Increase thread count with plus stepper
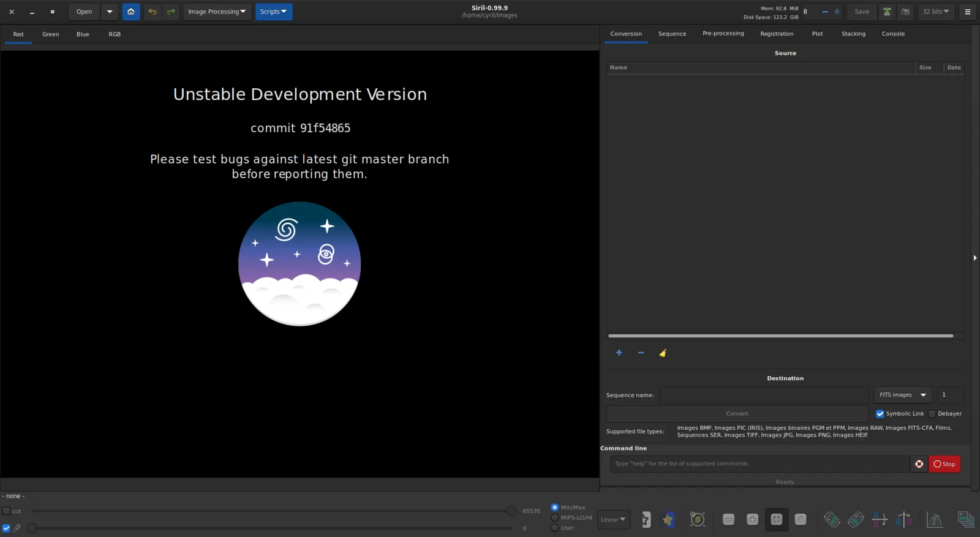Image resolution: width=980 pixels, height=537 pixels. click(837, 12)
